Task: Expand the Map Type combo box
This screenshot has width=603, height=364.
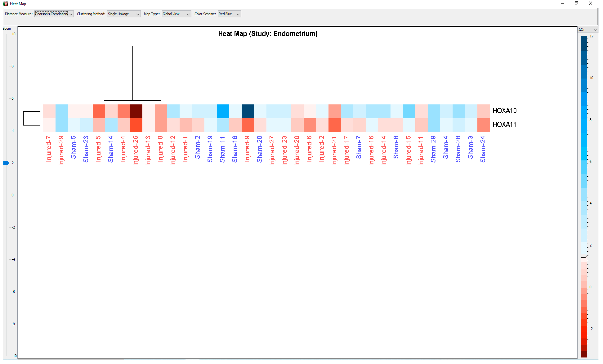Action: tap(176, 14)
